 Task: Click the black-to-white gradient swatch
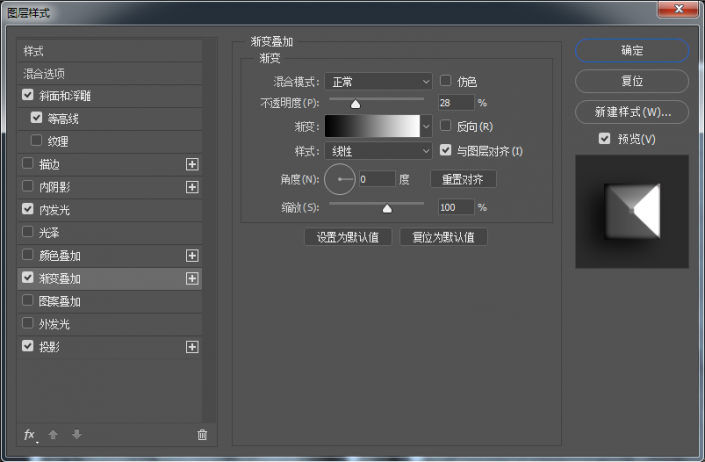coord(372,126)
